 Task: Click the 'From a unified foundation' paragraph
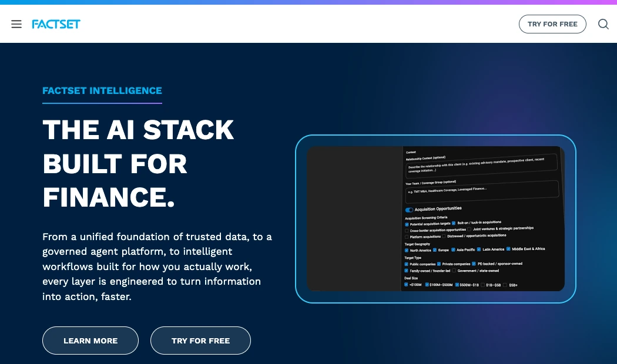coord(157,267)
